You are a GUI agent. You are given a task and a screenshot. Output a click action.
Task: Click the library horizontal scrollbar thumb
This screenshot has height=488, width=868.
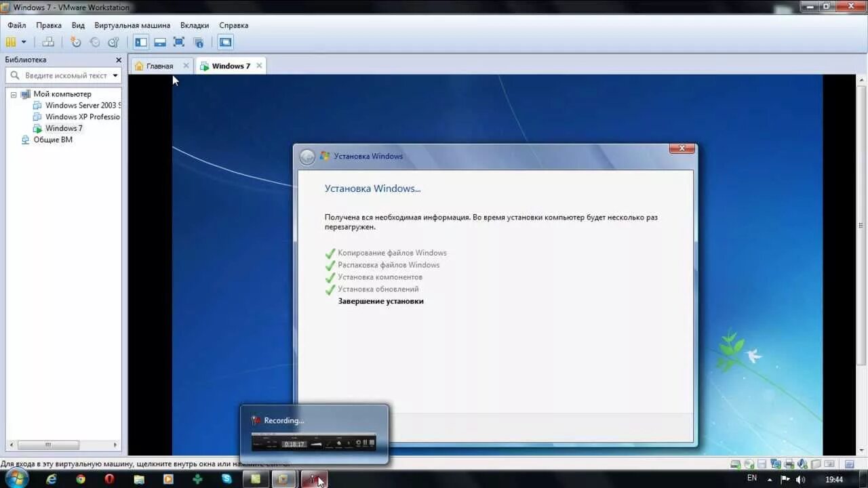point(48,445)
